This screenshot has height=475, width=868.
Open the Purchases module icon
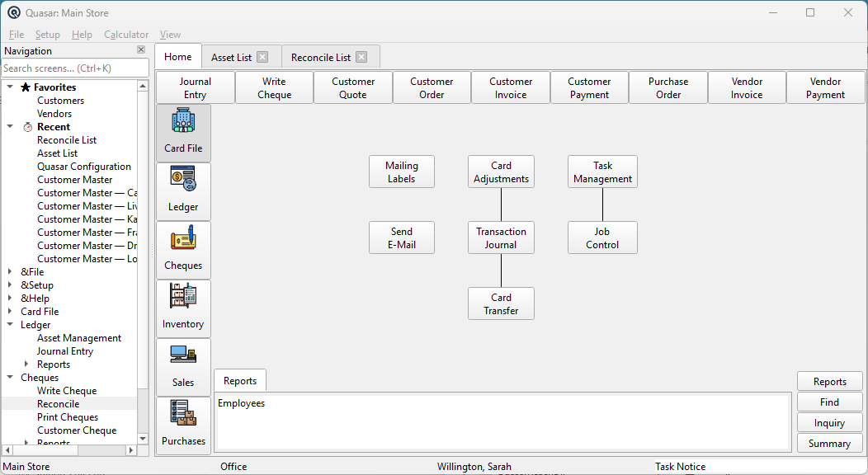coord(183,426)
